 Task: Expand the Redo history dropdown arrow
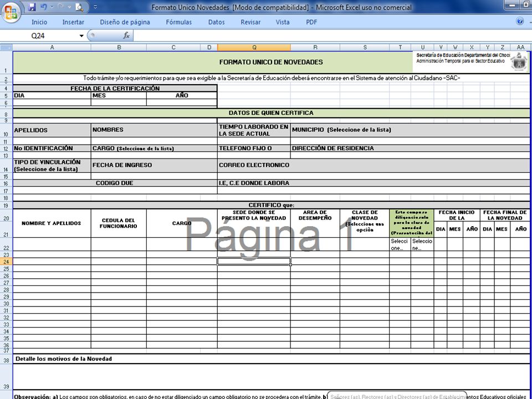click(69, 7)
